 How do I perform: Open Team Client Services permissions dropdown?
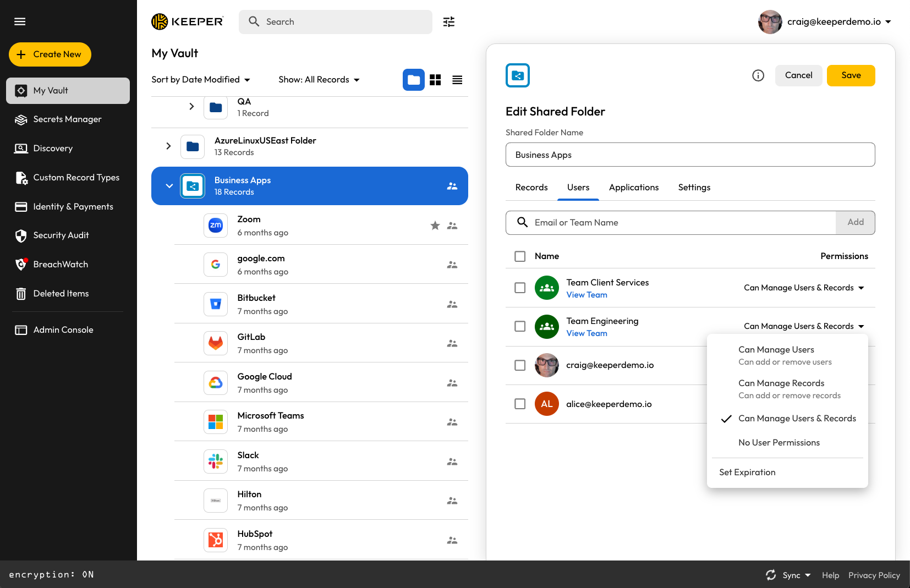804,288
